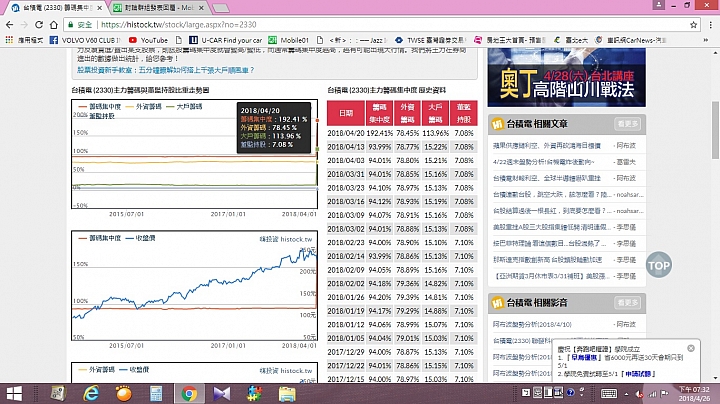Click the address bar URL histock.tw
Viewport: 720px width, 404px height.
coord(179,25)
